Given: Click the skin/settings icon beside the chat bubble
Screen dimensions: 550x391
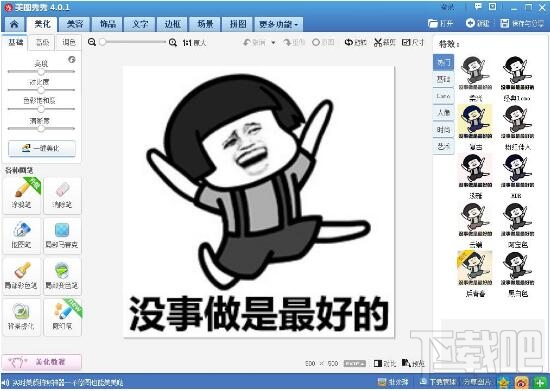Looking at the screenshot, I should pos(492,6).
